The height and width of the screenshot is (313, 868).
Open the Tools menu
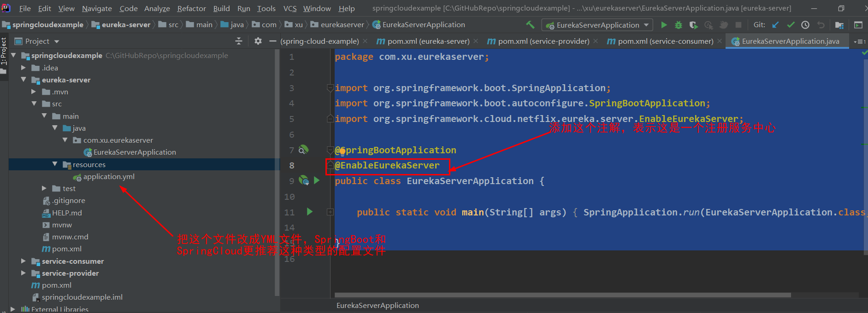coord(266,8)
